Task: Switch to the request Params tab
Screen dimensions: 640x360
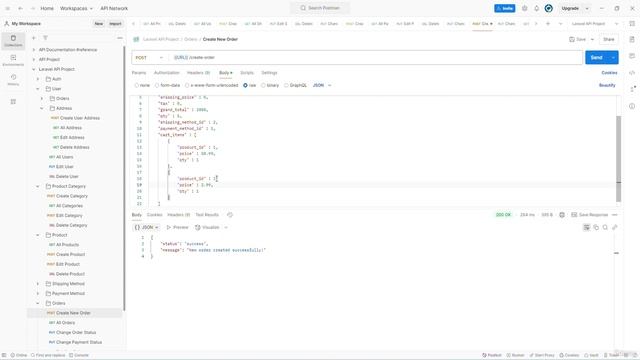Action: click(x=139, y=73)
